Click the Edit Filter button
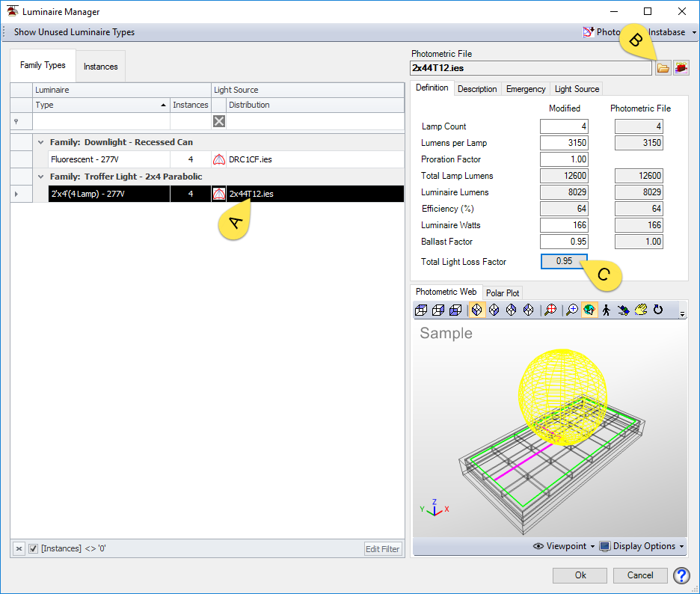 (x=382, y=548)
